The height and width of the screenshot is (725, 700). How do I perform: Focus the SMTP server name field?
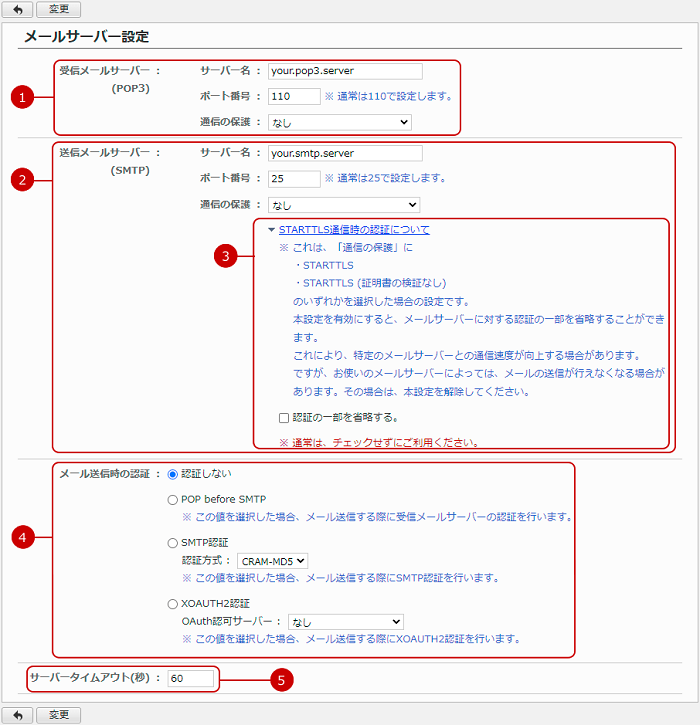tap(345, 153)
